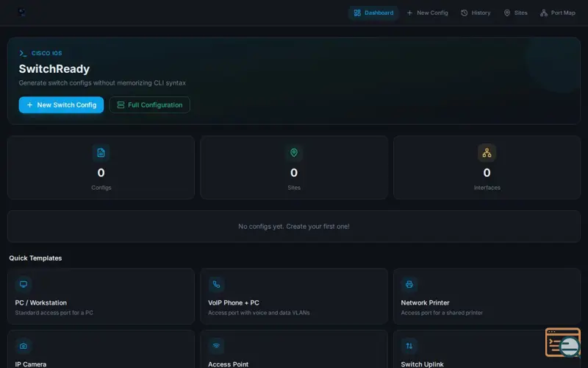Click the SwitchReady title text
This screenshot has width=588, height=368.
click(54, 68)
